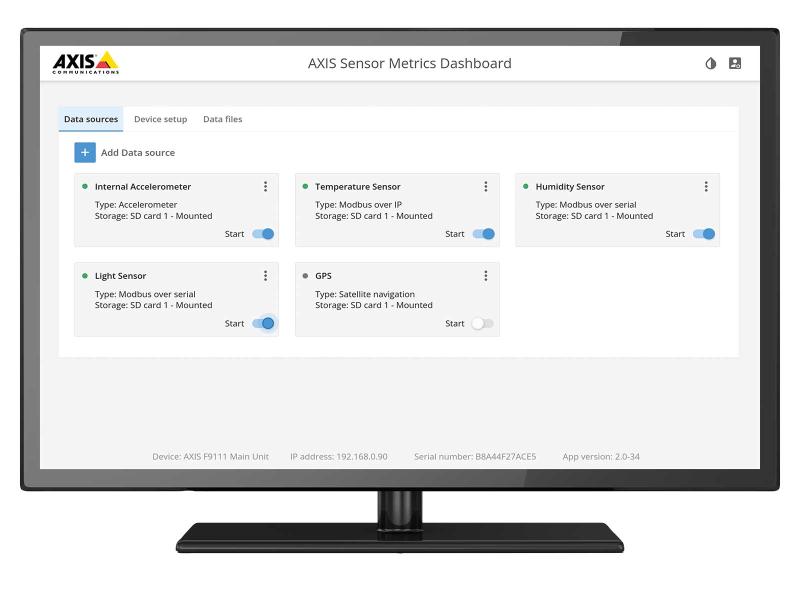
Task: Enable the GPS Start toggle
Action: pyautogui.click(x=481, y=323)
